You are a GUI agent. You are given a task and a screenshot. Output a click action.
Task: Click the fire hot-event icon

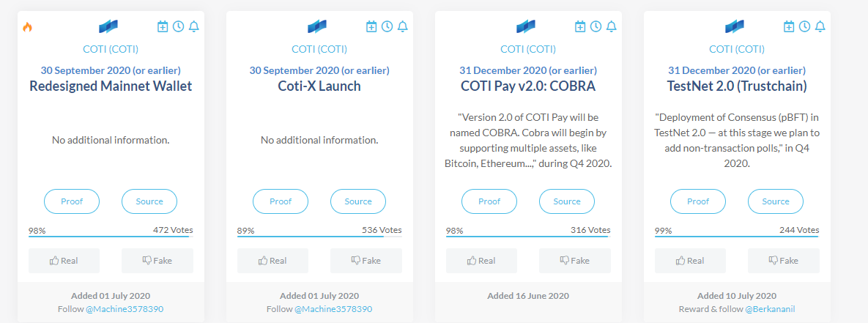27,26
